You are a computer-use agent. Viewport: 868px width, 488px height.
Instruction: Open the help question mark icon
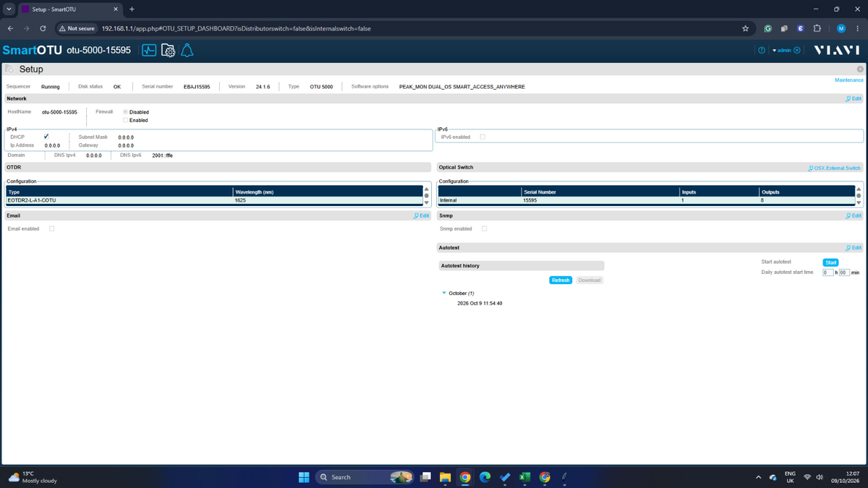pyautogui.click(x=762, y=50)
